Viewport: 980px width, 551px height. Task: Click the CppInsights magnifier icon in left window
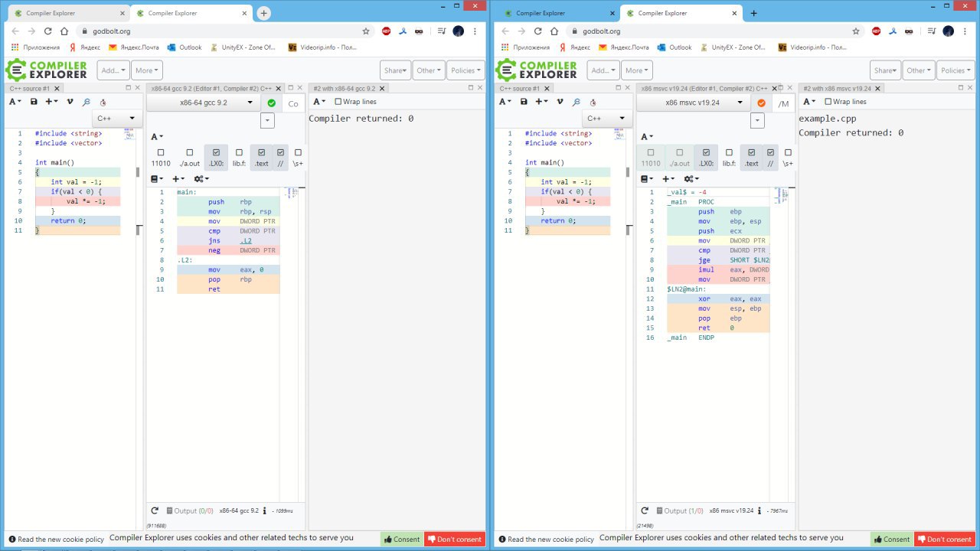point(87,102)
